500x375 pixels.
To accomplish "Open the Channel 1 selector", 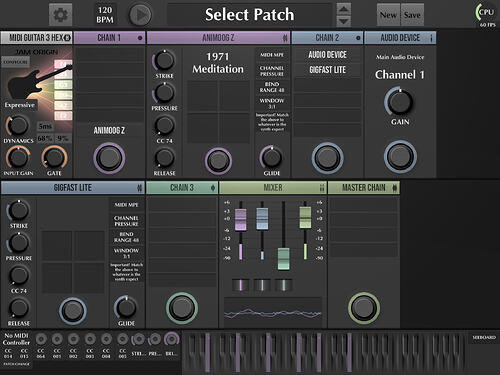I will (x=400, y=75).
